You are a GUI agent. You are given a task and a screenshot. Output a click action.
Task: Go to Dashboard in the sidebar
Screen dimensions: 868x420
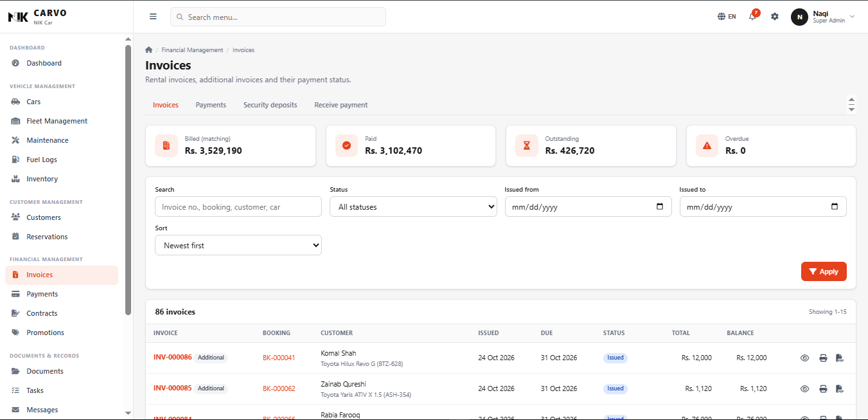(x=62, y=63)
